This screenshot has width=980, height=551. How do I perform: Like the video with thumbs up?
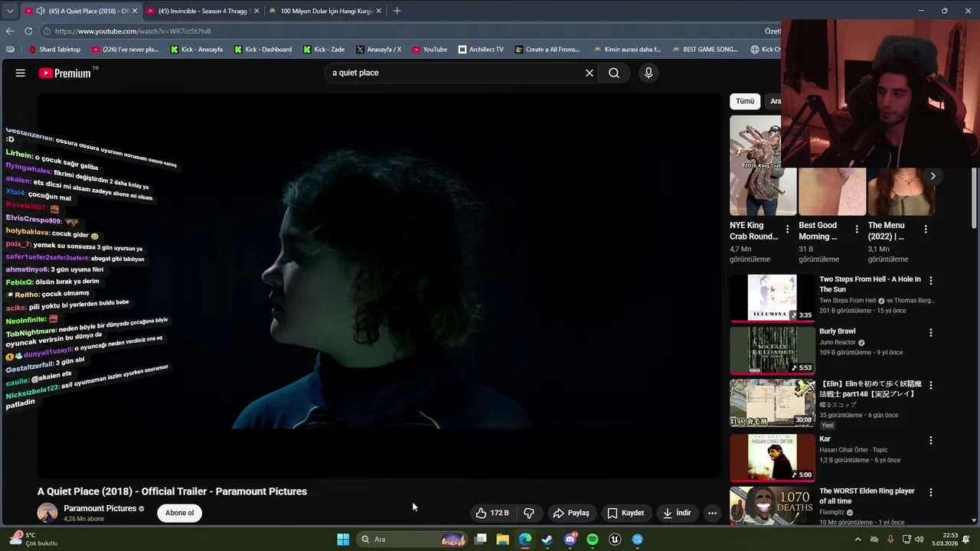[x=492, y=513]
